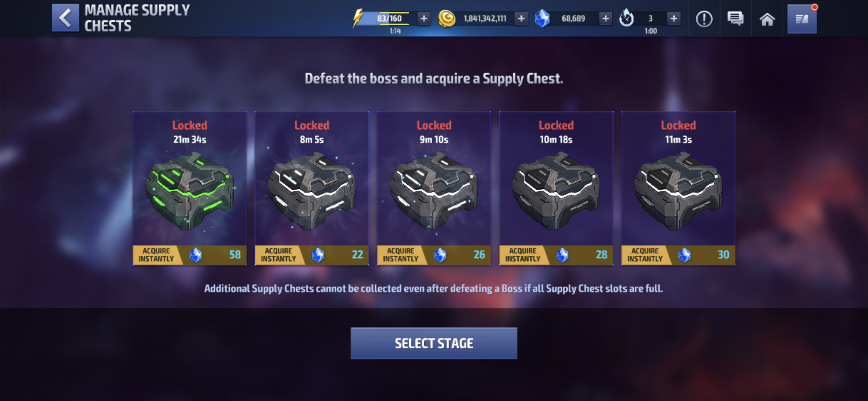Image resolution: width=868 pixels, height=401 pixels.
Task: Open the chat speech bubble icon
Action: pos(735,19)
